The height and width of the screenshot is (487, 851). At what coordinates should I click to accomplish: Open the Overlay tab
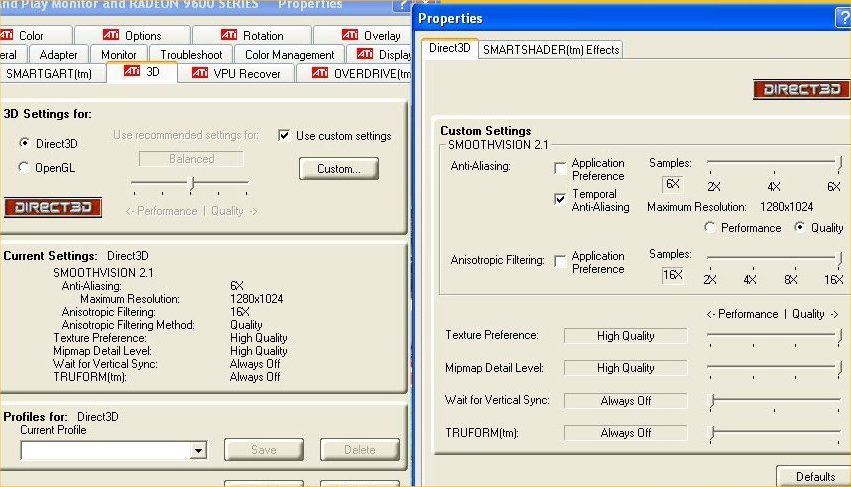click(x=364, y=35)
